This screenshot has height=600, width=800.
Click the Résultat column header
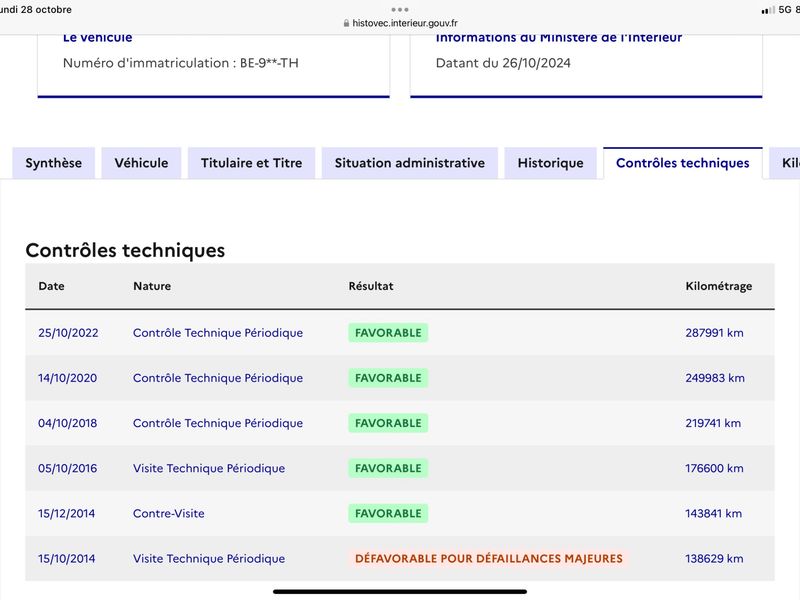(x=371, y=286)
